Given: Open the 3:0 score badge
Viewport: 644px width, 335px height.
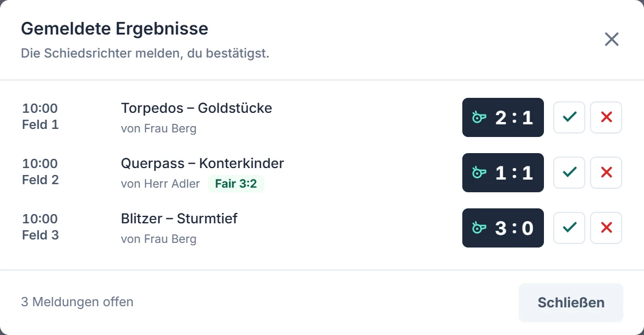Looking at the screenshot, I should tap(503, 228).
